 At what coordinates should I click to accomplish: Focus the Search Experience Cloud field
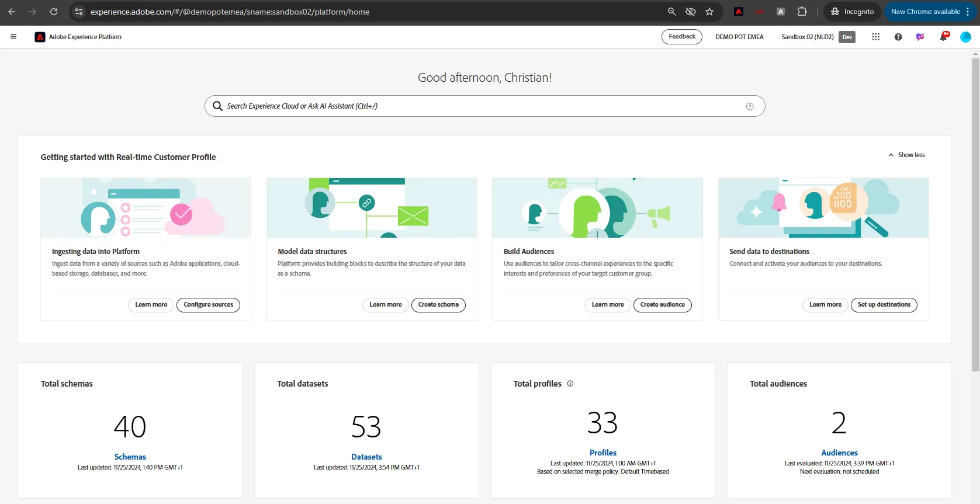coord(484,106)
